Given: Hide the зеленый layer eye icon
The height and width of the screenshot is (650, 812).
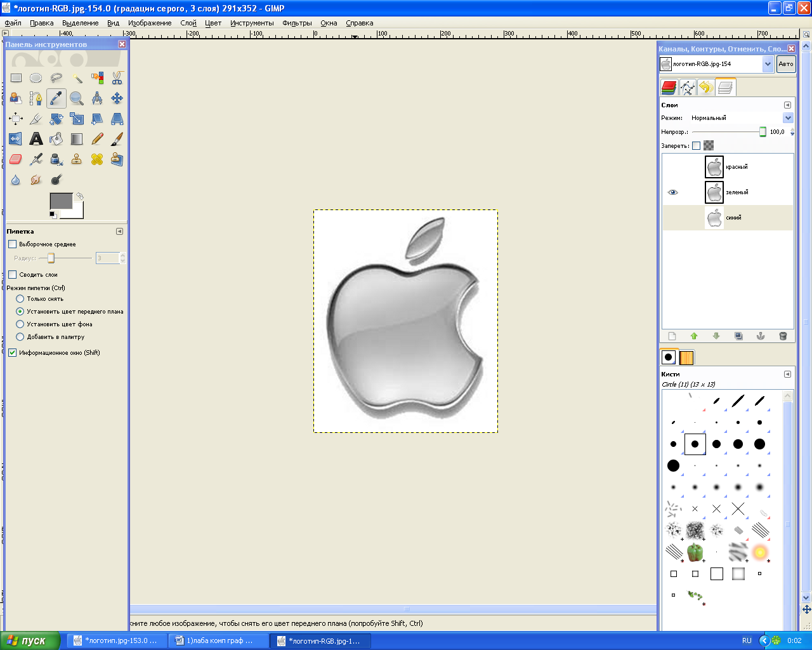Looking at the screenshot, I should click(x=672, y=192).
